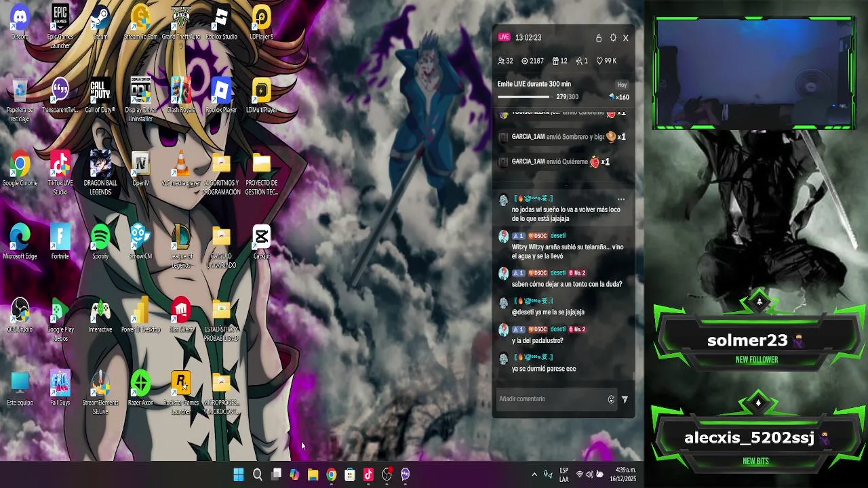Open the Windows Start menu
The width and height of the screenshot is (868, 488).
(x=239, y=475)
